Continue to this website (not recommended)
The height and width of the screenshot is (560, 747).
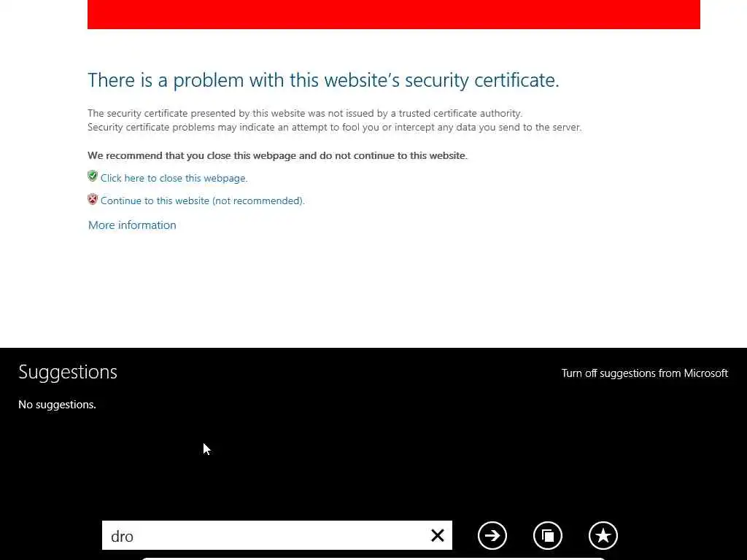click(x=203, y=201)
